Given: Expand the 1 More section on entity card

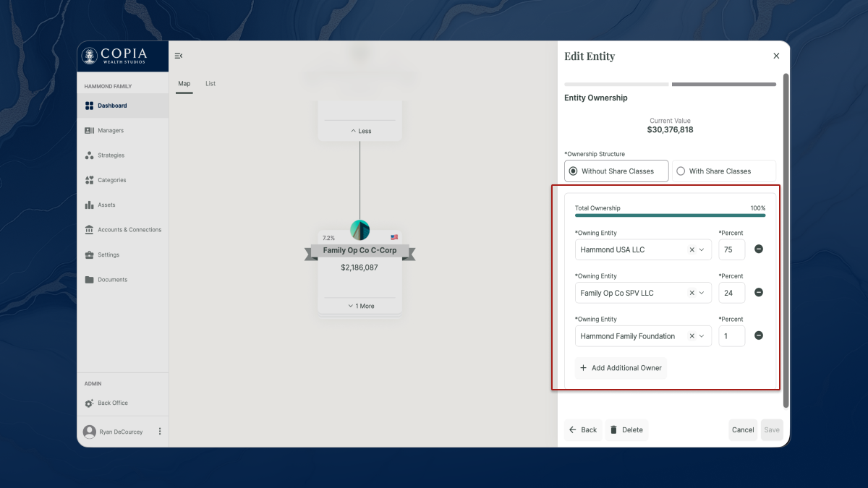Looking at the screenshot, I should [359, 306].
